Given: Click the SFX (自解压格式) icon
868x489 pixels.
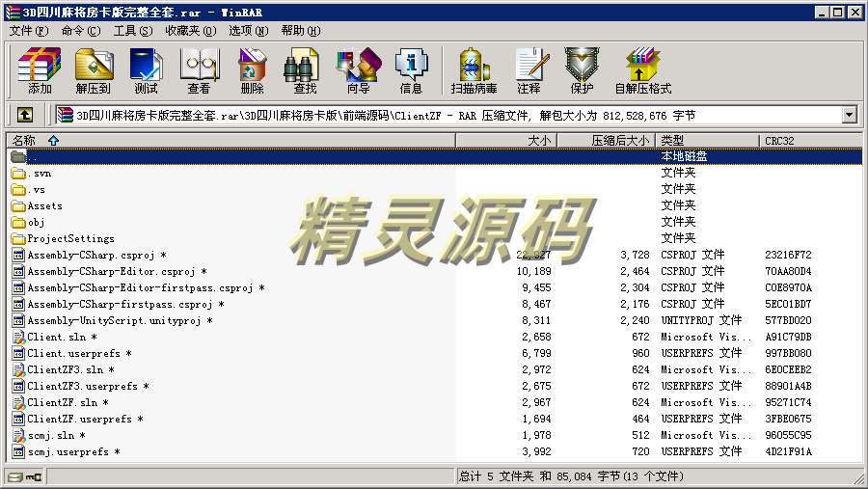Looking at the screenshot, I should 642,70.
